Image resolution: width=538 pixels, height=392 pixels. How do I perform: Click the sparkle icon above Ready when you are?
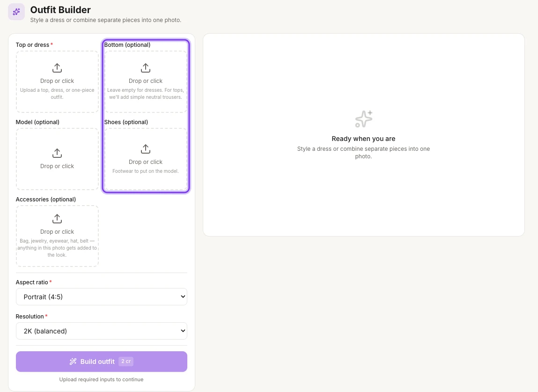(x=364, y=119)
